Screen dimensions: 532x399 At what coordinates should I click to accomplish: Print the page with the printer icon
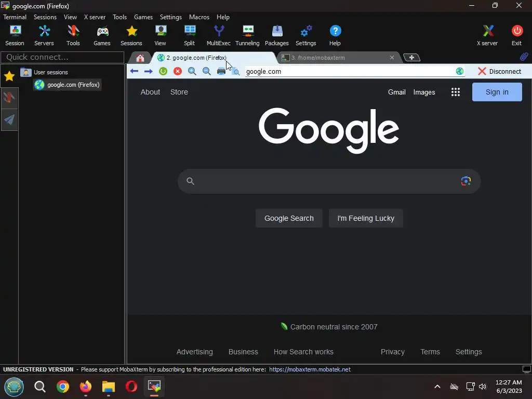(x=221, y=71)
